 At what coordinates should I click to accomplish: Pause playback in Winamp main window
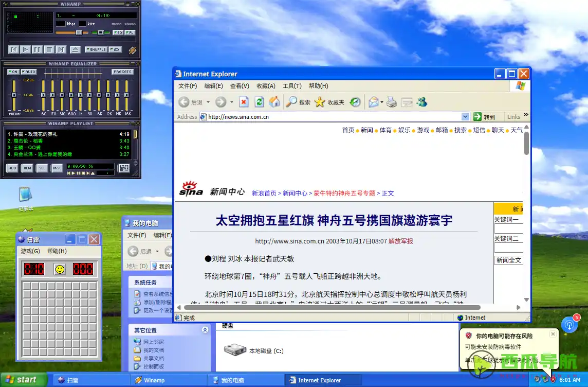pos(37,49)
